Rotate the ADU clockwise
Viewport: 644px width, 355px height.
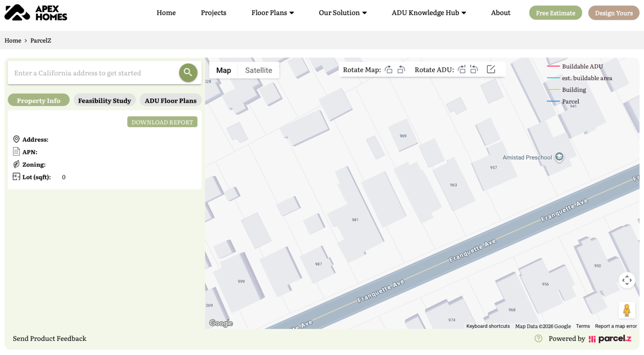point(462,70)
